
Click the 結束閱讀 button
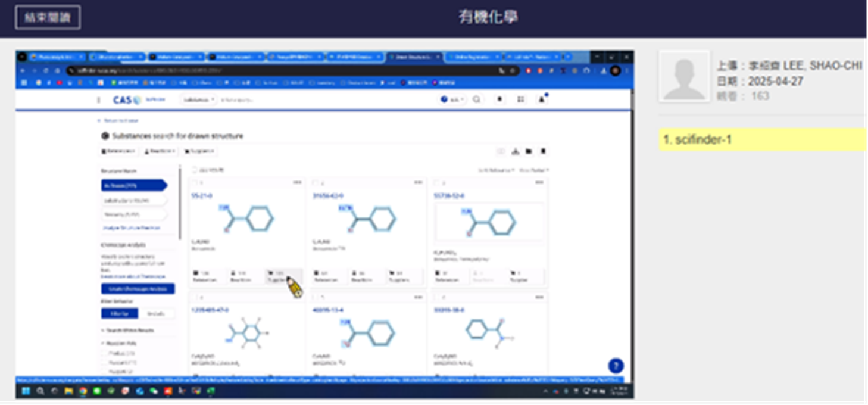(x=48, y=17)
